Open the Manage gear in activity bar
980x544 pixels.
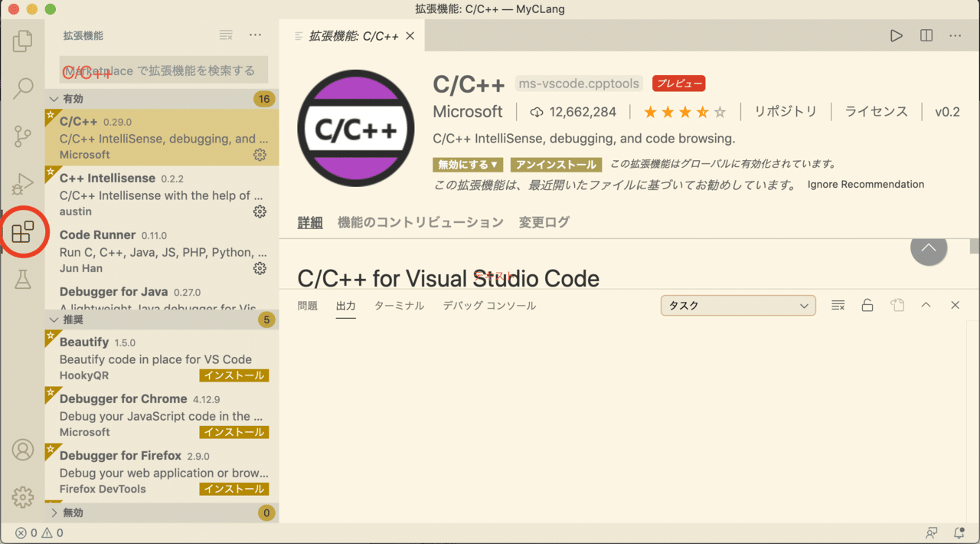pos(23,497)
